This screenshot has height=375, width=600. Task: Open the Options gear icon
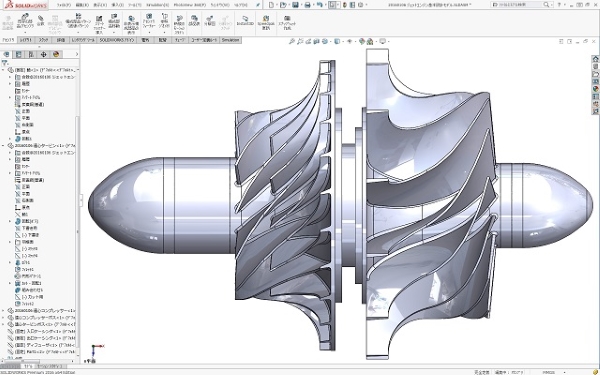(360, 5)
